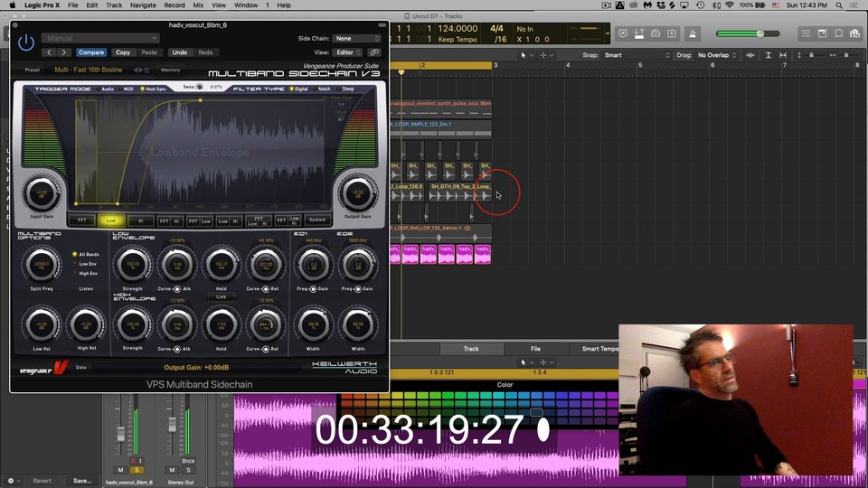The width and height of the screenshot is (868, 488).
Task: Open the File menu
Action: (72, 5)
